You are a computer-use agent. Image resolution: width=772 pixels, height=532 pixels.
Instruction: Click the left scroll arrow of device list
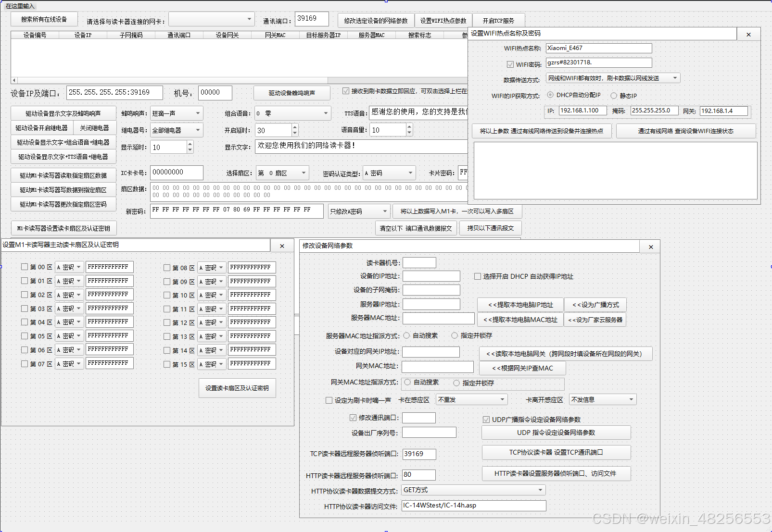point(14,80)
